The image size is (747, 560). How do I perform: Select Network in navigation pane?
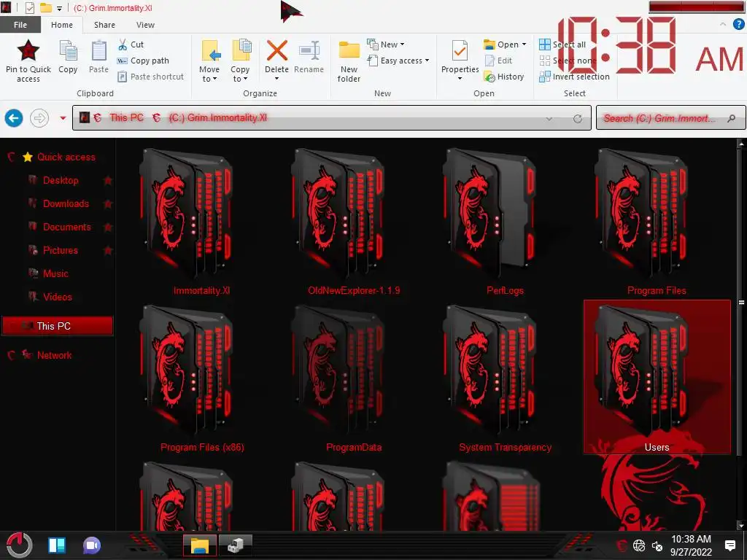[54, 355]
